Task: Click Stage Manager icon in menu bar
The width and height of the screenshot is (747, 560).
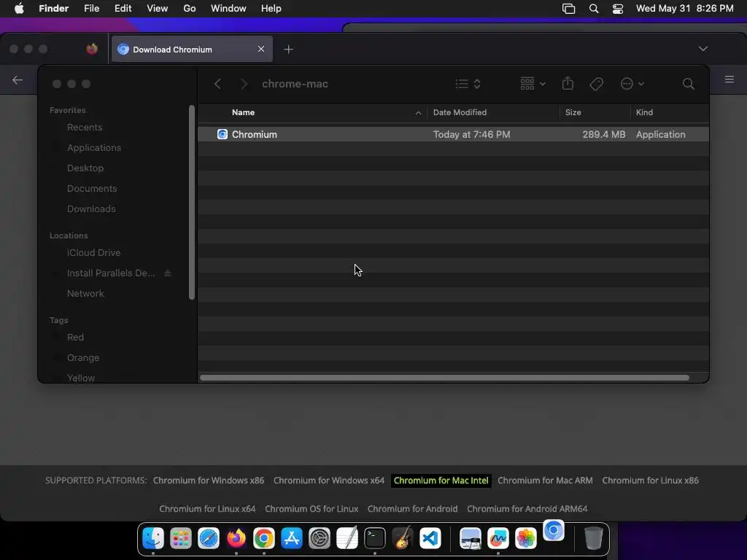Action: tap(568, 9)
